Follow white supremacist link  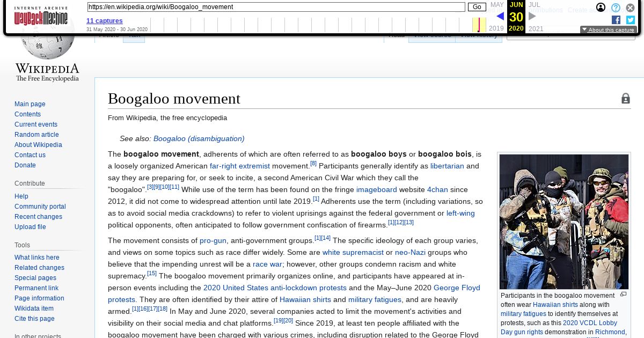point(353,252)
